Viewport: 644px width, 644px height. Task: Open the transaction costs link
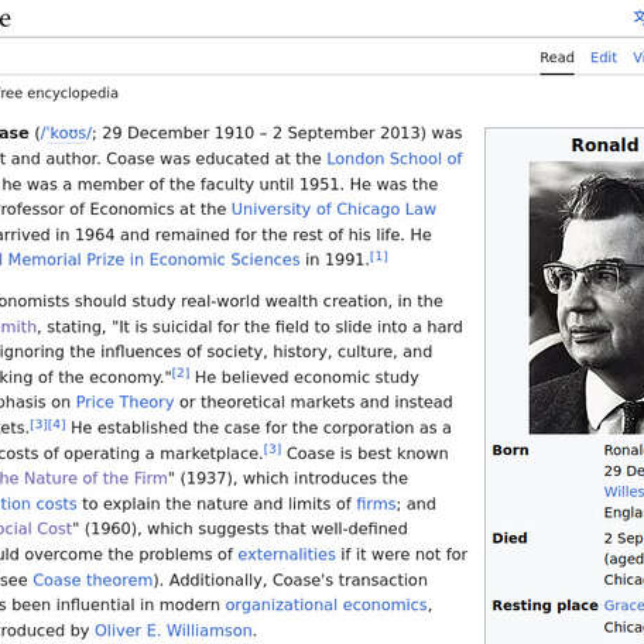pyautogui.click(x=38, y=504)
